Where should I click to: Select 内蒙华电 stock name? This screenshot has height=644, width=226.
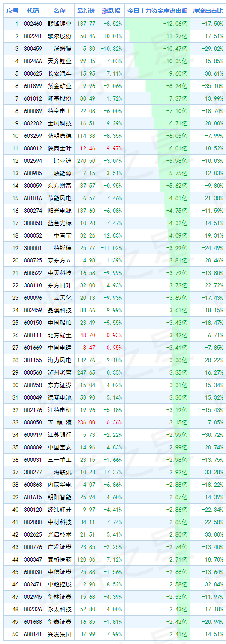(x=60, y=485)
